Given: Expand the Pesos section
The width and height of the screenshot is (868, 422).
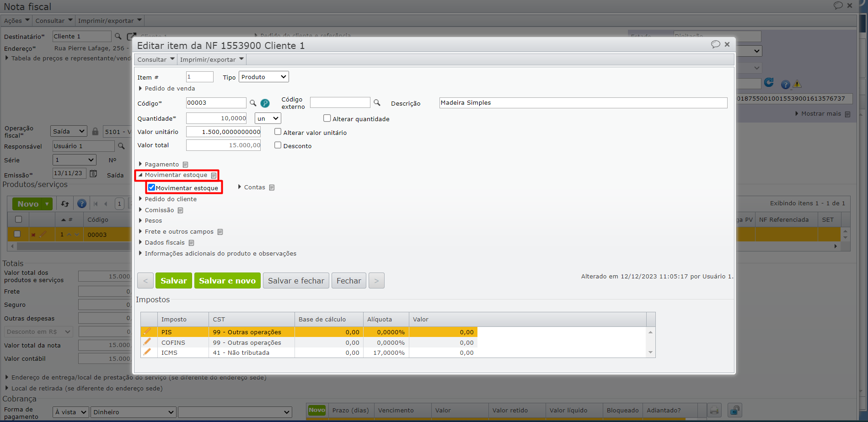Looking at the screenshot, I should (150, 221).
